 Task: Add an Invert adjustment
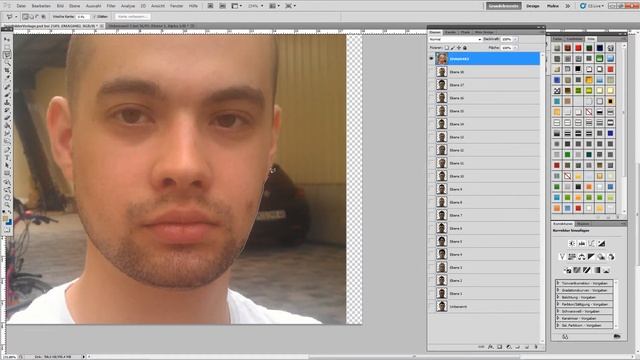(567, 270)
